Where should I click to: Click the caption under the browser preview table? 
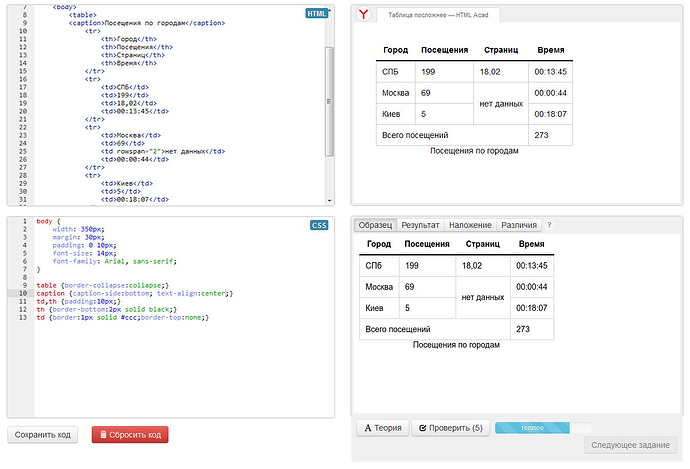click(474, 151)
